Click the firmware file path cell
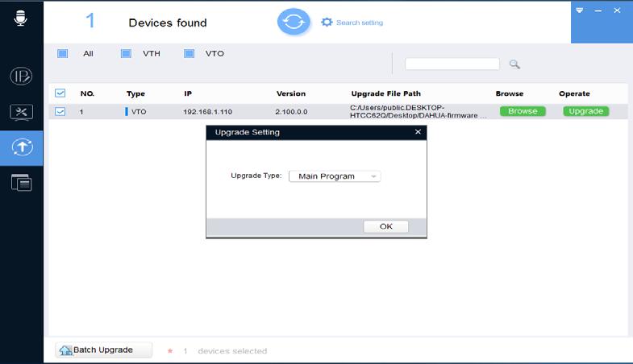 point(418,112)
